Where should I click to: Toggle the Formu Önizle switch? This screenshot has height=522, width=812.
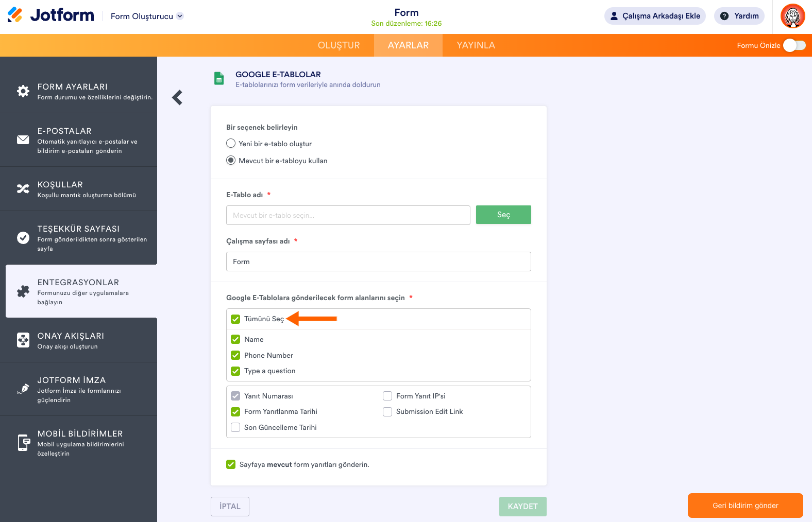pyautogui.click(x=794, y=45)
